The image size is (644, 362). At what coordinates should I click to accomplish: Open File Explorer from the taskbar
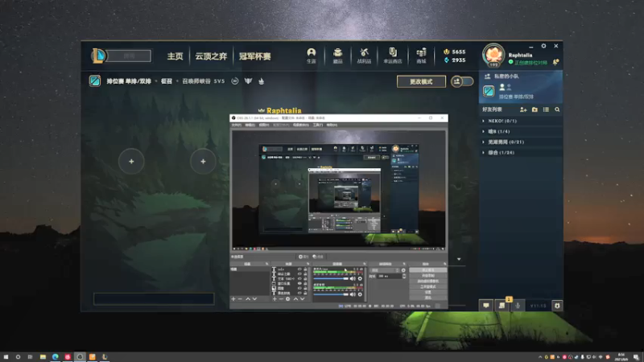pyautogui.click(x=43, y=356)
